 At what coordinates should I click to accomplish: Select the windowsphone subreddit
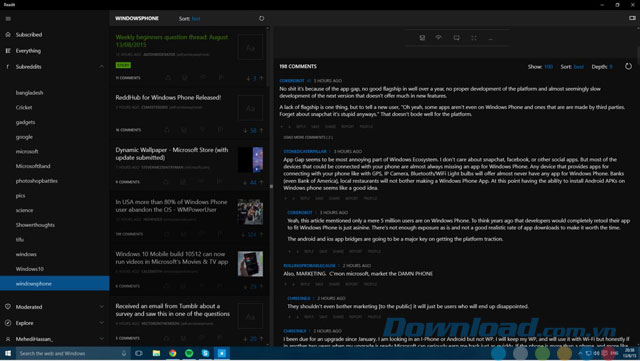tap(55, 283)
